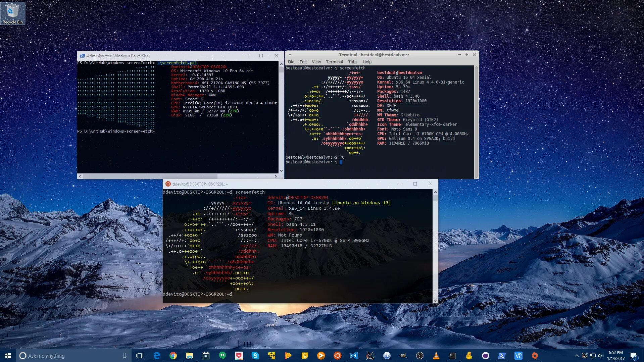Launch Origin from the taskbar
The image size is (644, 362).
tap(535, 356)
